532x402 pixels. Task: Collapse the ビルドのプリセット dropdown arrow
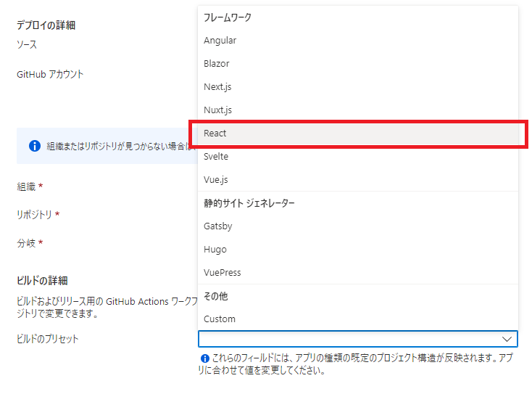click(x=507, y=339)
